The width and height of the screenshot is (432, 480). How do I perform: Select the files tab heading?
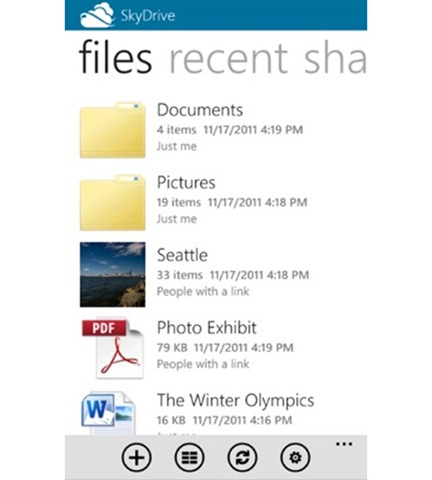[x=116, y=57]
